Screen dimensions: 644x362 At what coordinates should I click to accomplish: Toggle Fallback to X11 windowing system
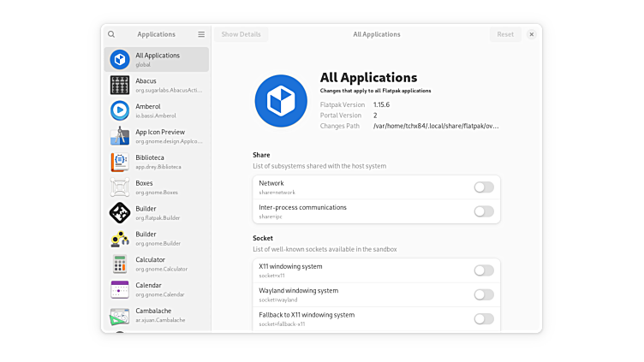coord(484,319)
